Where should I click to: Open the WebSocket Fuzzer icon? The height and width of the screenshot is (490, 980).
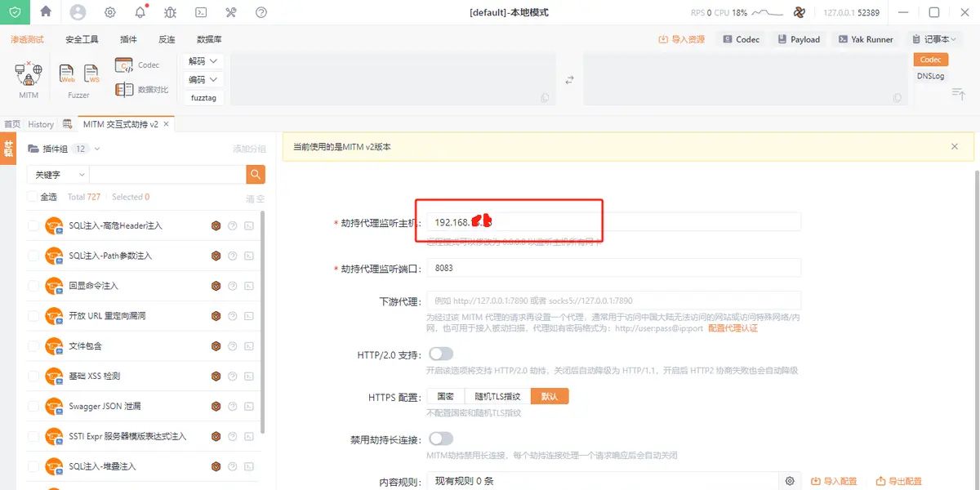[x=91, y=74]
